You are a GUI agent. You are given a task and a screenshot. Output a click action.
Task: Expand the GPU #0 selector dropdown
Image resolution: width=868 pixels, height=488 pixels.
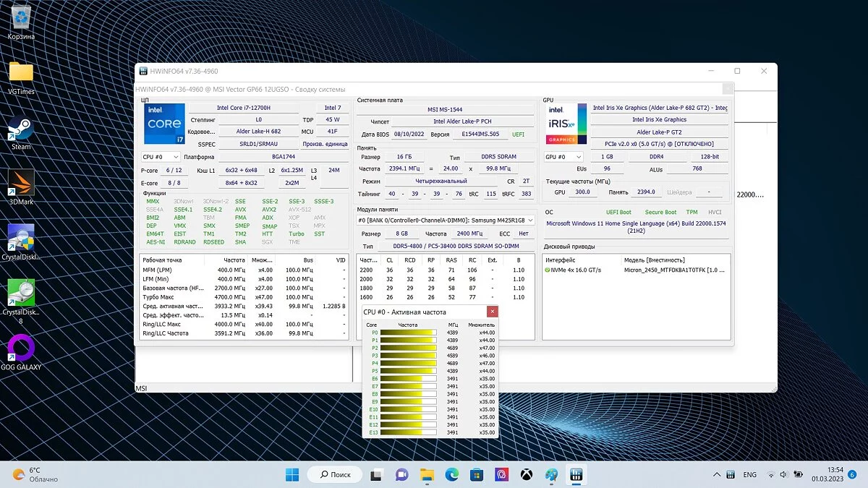[x=563, y=157]
